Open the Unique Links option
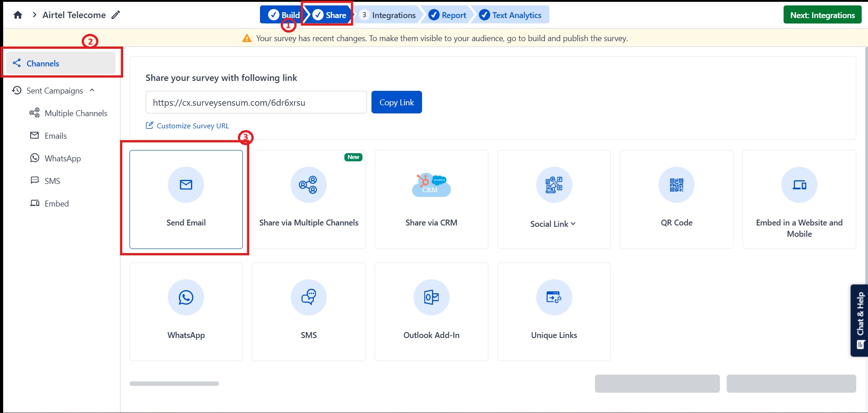 [554, 311]
